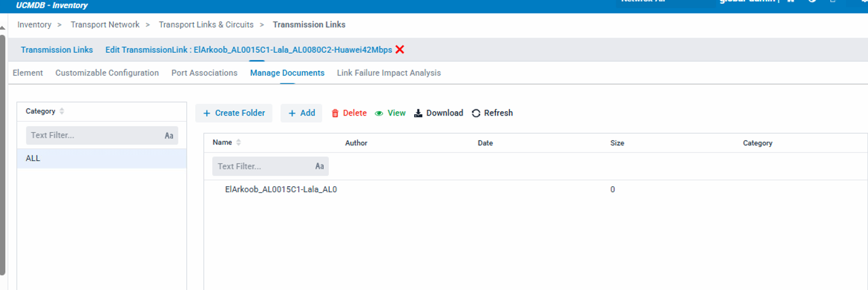Image resolution: width=868 pixels, height=290 pixels.
Task: Select the ALL category row
Action: (101, 159)
